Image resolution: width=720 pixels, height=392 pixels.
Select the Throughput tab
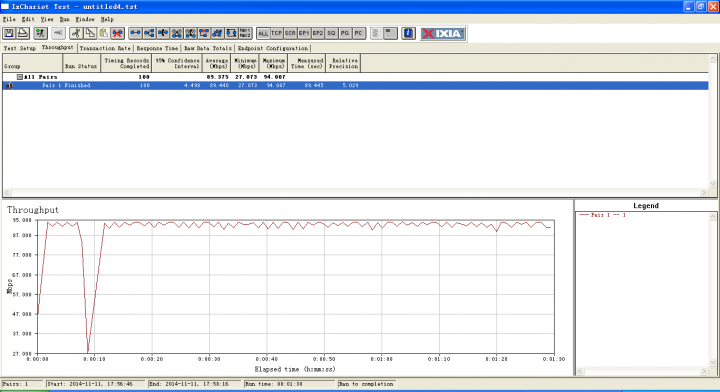(57, 47)
